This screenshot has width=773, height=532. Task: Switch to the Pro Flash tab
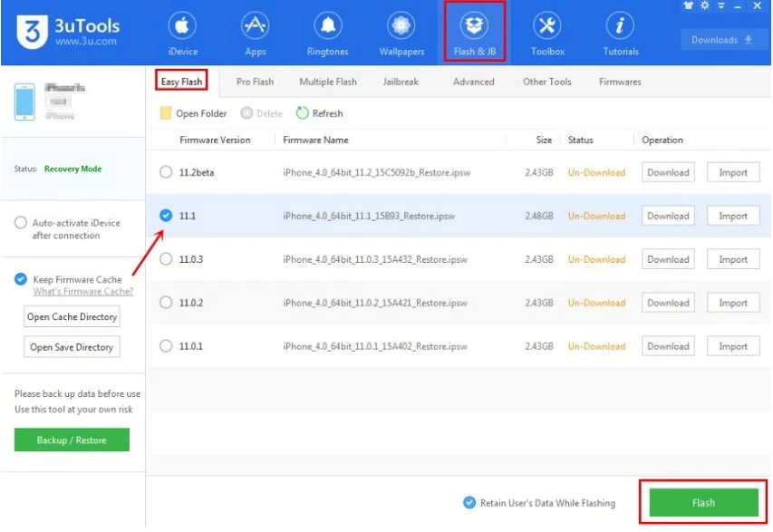point(254,81)
